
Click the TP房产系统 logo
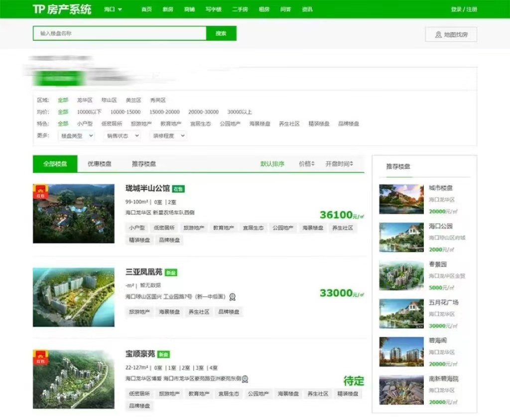click(x=62, y=9)
